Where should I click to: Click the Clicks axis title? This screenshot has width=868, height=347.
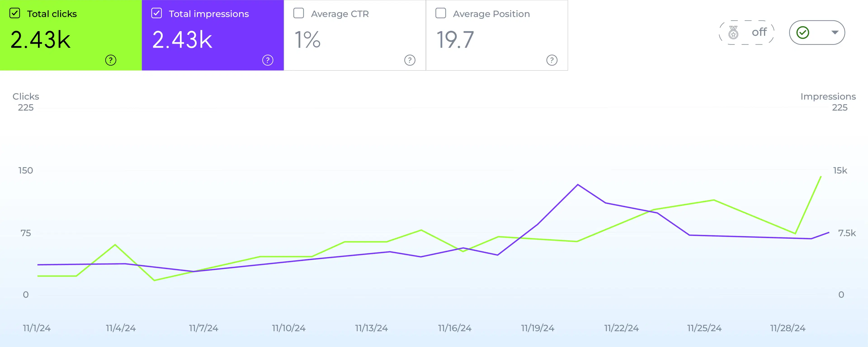(x=26, y=96)
